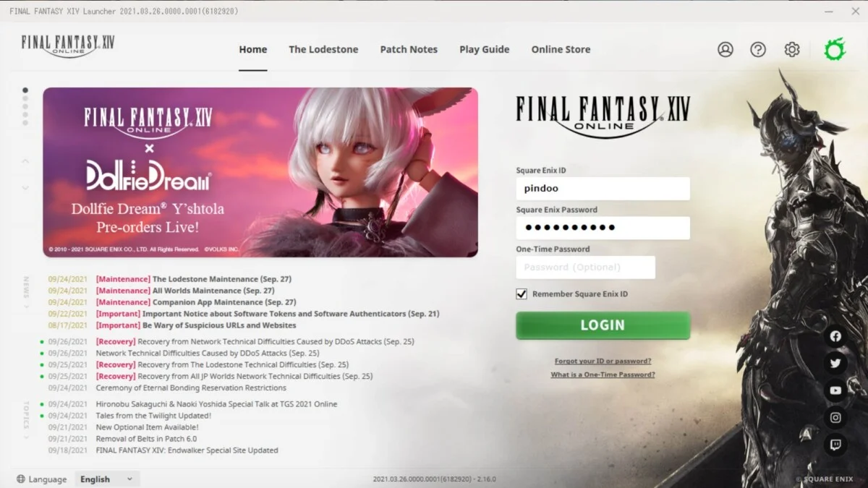Focus the One-Time Password field
The image size is (868, 488).
pyautogui.click(x=586, y=267)
